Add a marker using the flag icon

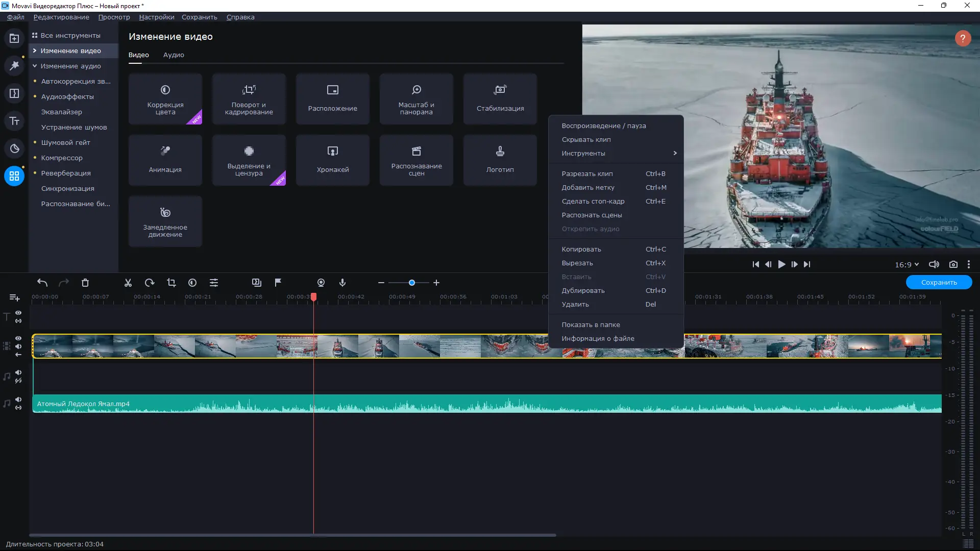point(277,283)
